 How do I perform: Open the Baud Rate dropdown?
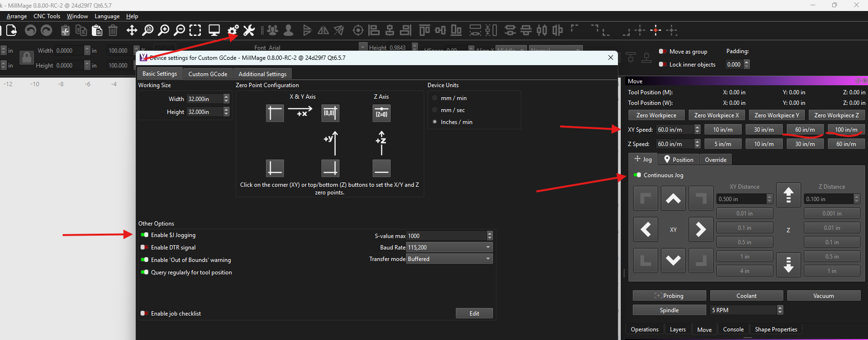450,248
